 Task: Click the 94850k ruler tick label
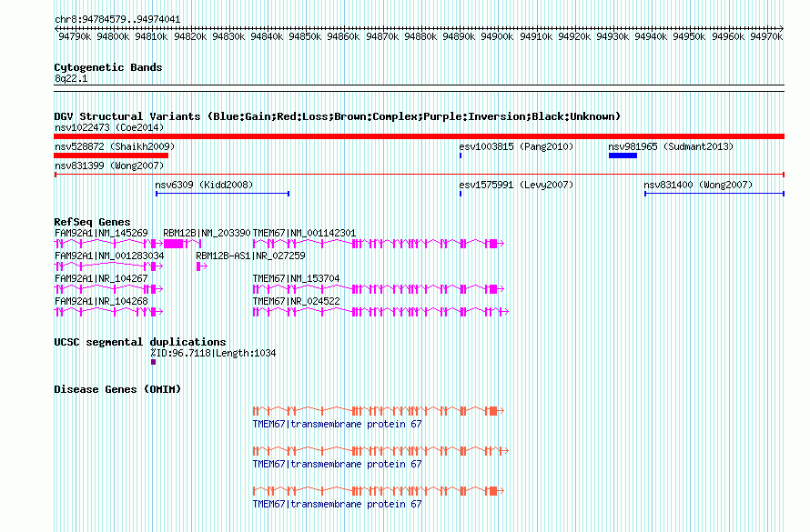[x=305, y=36]
